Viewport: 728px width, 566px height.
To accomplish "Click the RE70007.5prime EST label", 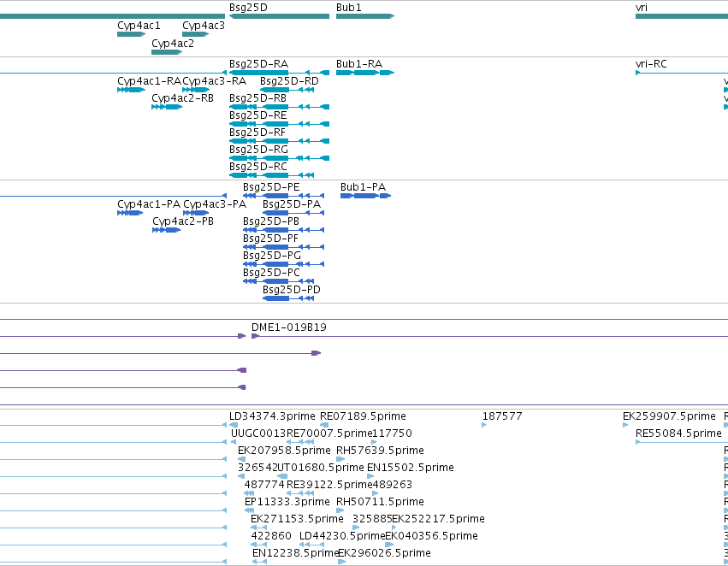I will pyautogui.click(x=329, y=433).
